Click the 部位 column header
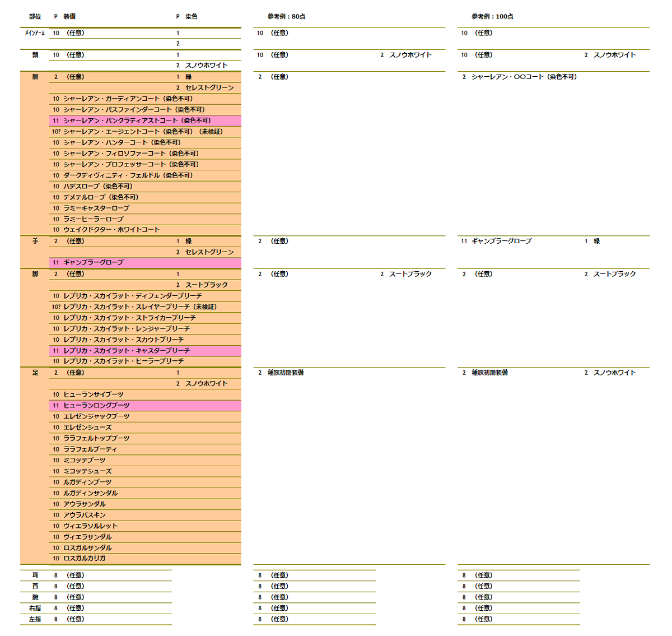 (35, 17)
